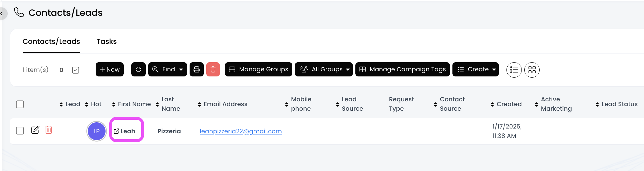Click the New contact button
The image size is (644, 171).
[110, 70]
